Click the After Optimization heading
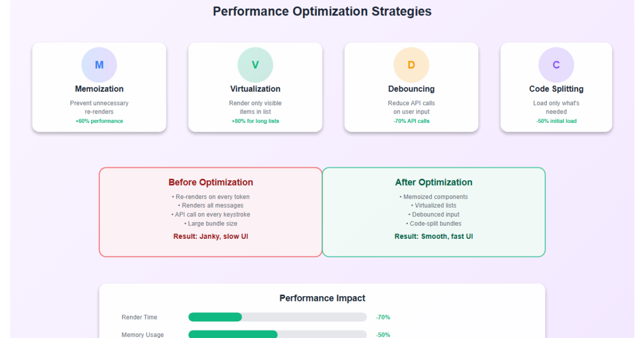The height and width of the screenshot is (338, 644). click(434, 182)
